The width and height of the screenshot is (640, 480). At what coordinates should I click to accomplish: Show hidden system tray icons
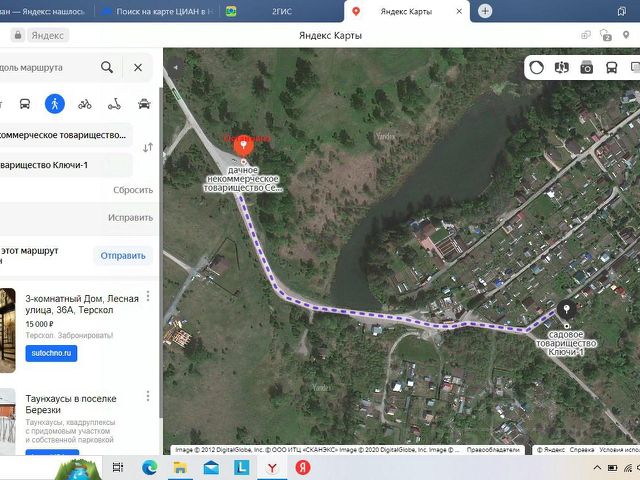(x=597, y=467)
